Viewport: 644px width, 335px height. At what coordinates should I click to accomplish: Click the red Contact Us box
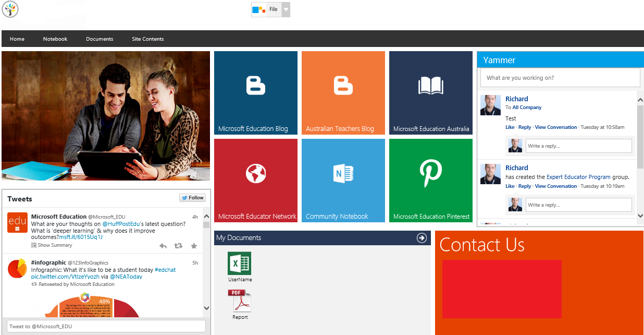502,289
